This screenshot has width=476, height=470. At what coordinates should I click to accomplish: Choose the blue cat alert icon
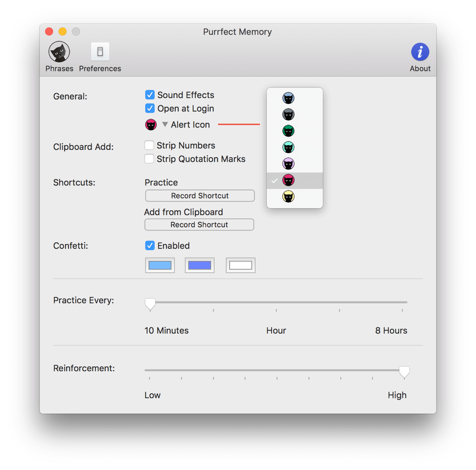pos(288,98)
